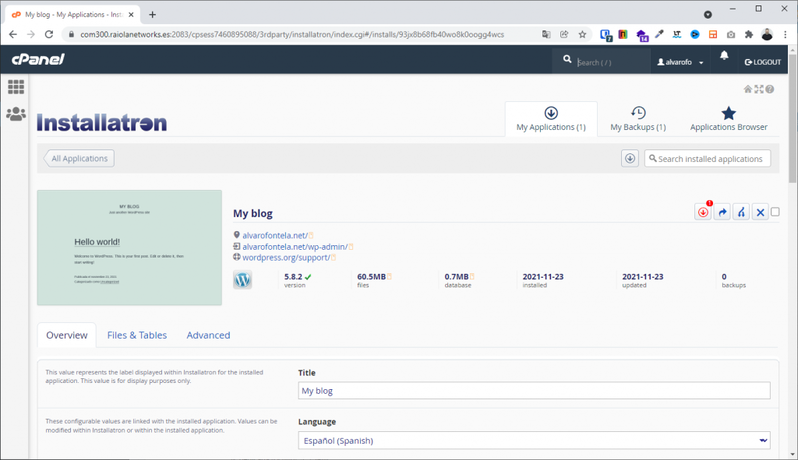798x460 pixels.
Task: Click the fullscreen expand icon
Action: point(759,89)
